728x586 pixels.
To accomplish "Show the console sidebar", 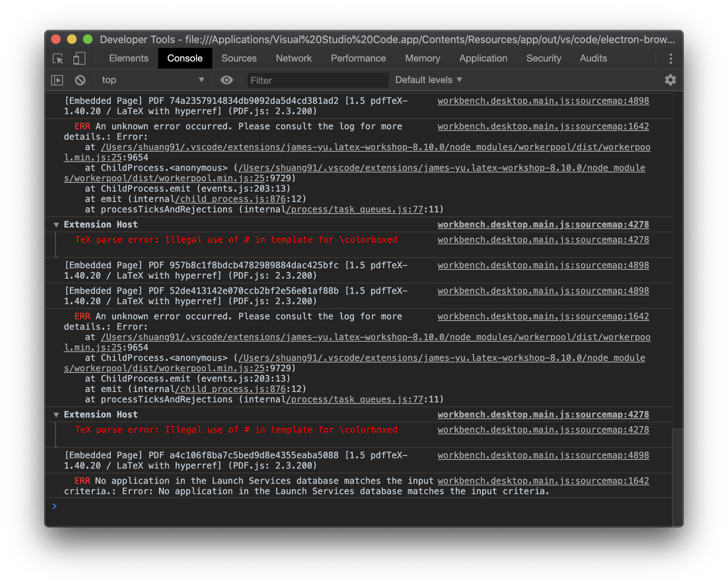I will click(57, 80).
